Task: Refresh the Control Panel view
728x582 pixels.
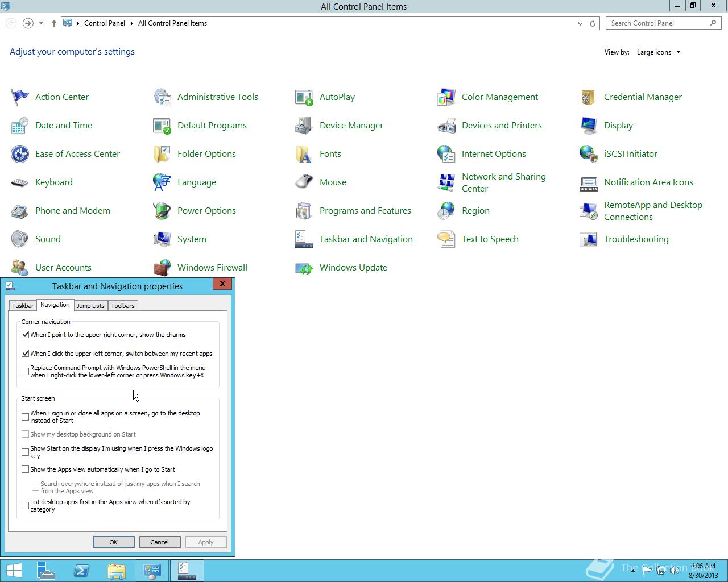Action: [593, 23]
